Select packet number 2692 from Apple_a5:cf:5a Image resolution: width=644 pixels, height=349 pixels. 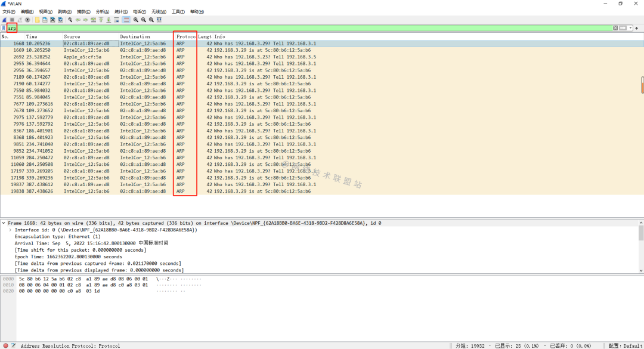pos(320,57)
